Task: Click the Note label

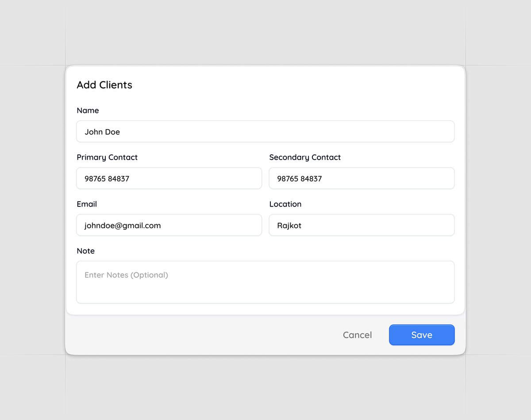Action: click(86, 251)
